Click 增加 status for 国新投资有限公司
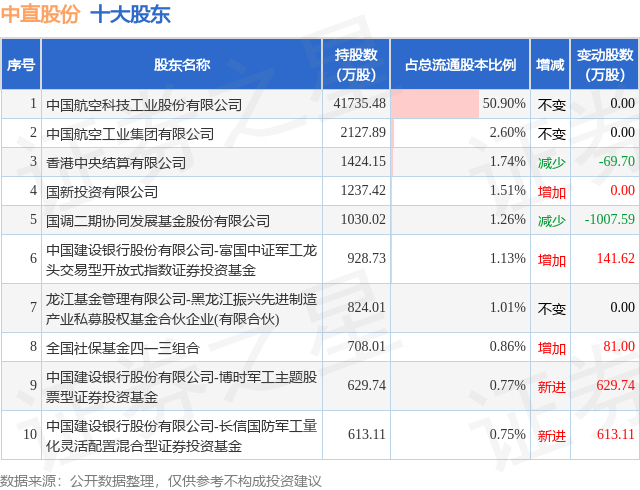Image resolution: width=640 pixels, height=490 pixels. [x=551, y=192]
